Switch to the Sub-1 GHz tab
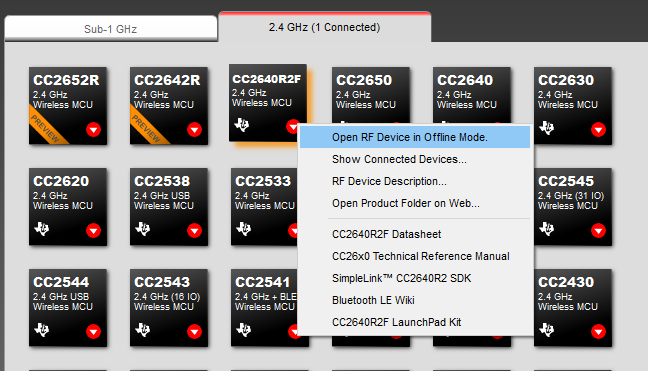The height and width of the screenshot is (371, 648). [110, 29]
